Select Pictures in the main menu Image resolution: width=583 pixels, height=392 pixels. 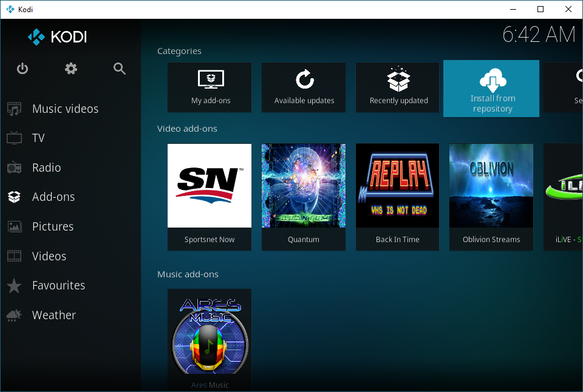coord(53,226)
